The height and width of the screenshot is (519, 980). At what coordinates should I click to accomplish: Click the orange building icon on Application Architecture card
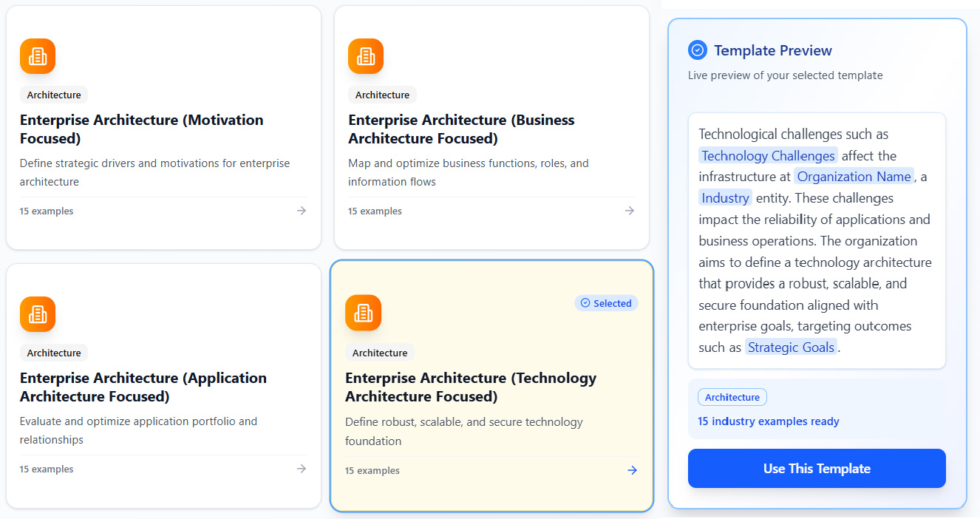38,314
